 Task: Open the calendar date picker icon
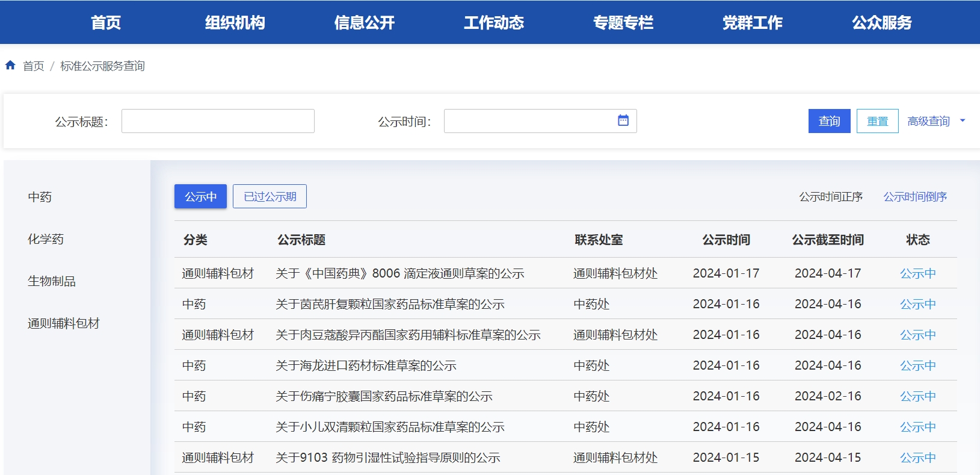[623, 120]
